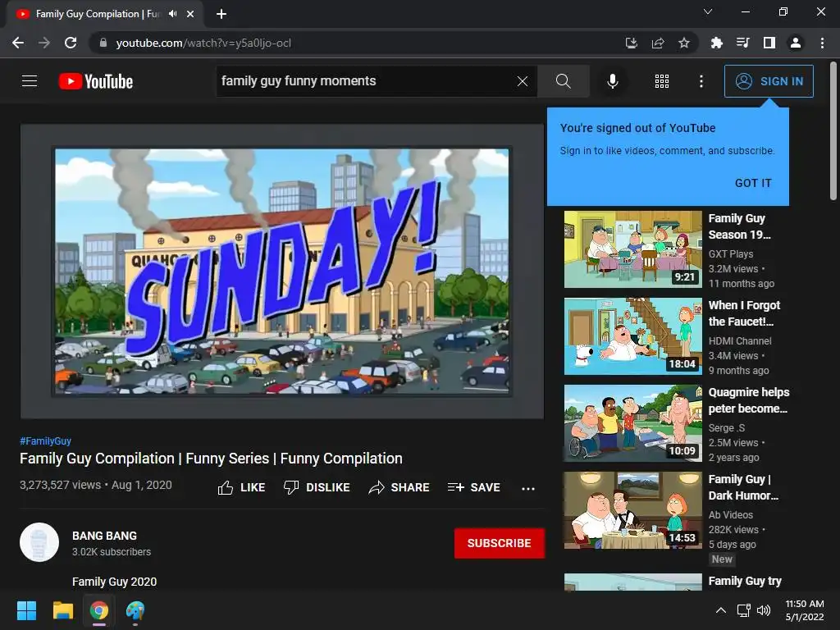Viewport: 840px width, 630px height.
Task: Click the magnifier search button
Action: (x=563, y=81)
